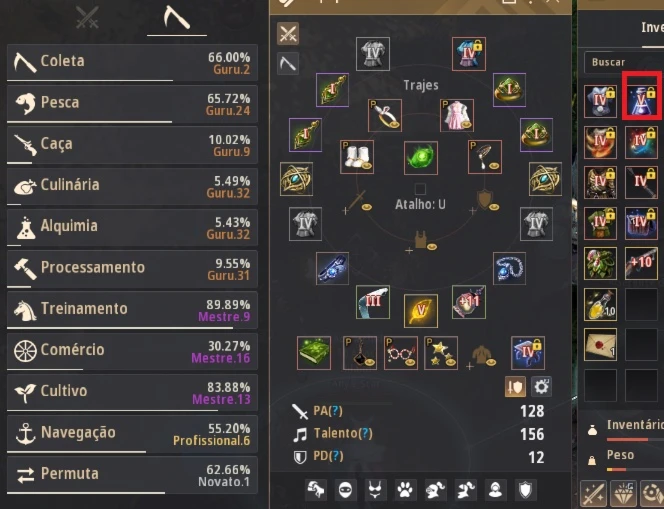Viewport: 664px width, 509px height.
Task: Open the Coleta skill row
Action: [132, 63]
